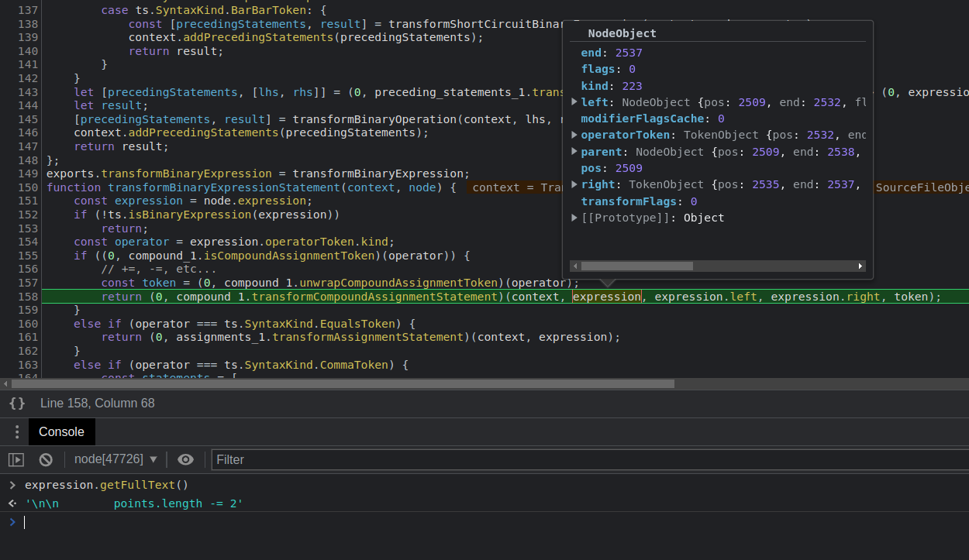The image size is (969, 560).
Task: Create live expression with eye icon
Action: (185, 459)
